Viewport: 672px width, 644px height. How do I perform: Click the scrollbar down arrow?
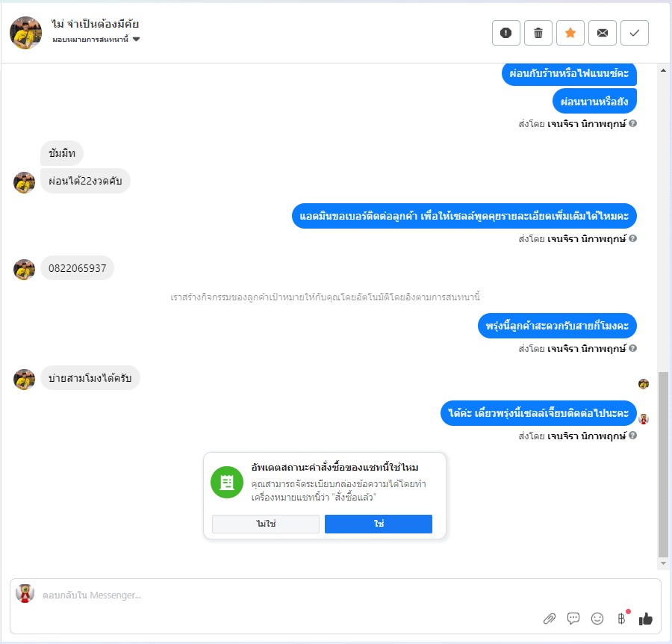663,563
